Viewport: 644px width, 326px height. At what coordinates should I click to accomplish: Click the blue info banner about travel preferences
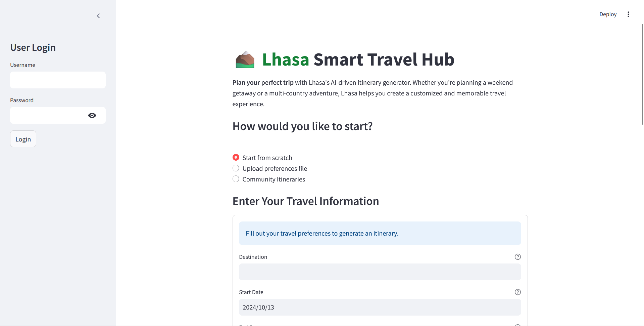tap(380, 233)
